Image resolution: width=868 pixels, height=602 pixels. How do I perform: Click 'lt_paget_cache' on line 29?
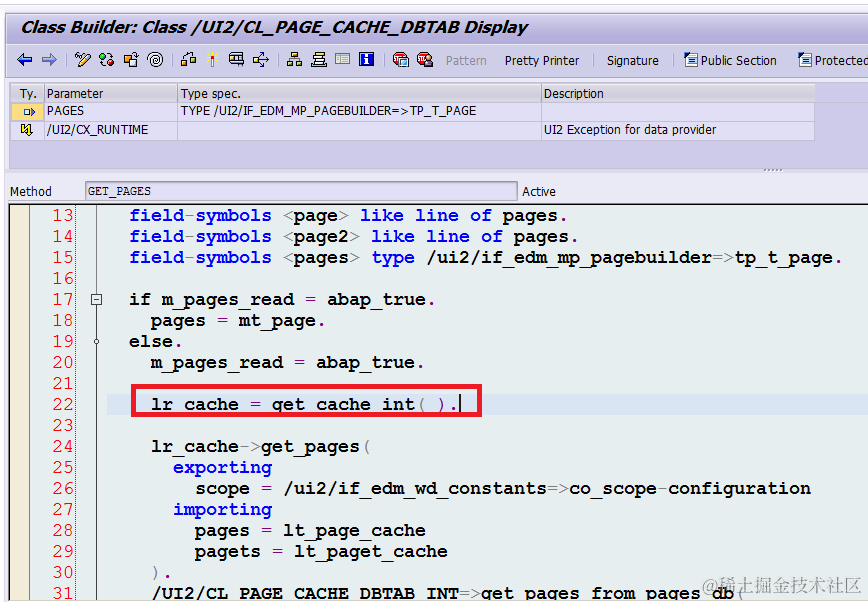pos(370,552)
